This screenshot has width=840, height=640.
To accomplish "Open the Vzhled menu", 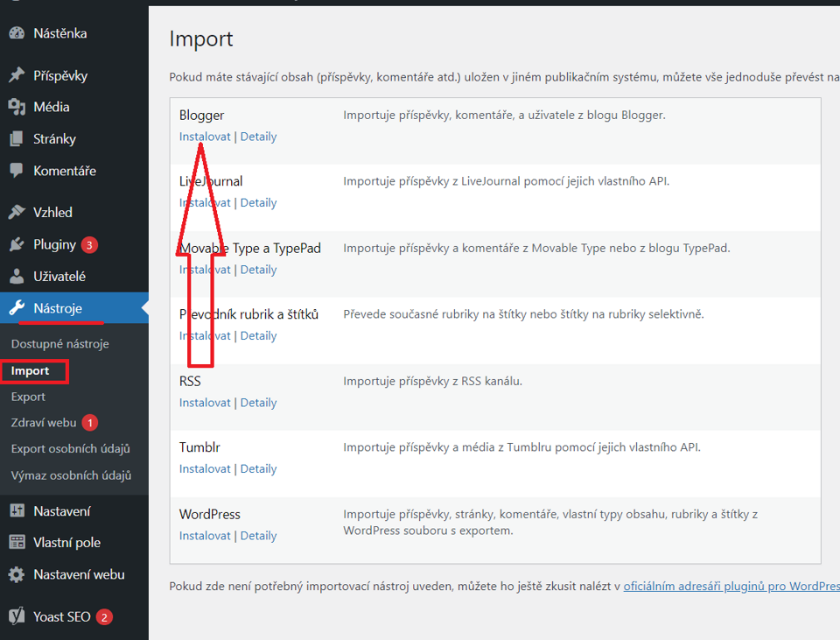I will tap(52, 212).
